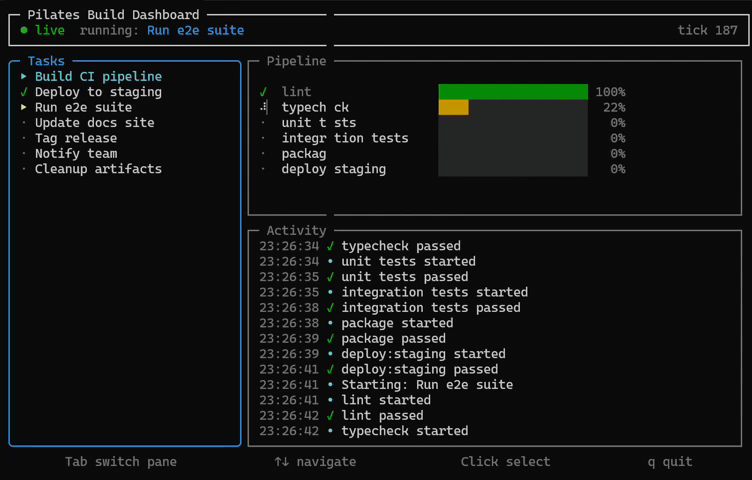Click the Pilates Build Dashboard title
Viewport: 752px width, 480px height.
click(x=113, y=15)
